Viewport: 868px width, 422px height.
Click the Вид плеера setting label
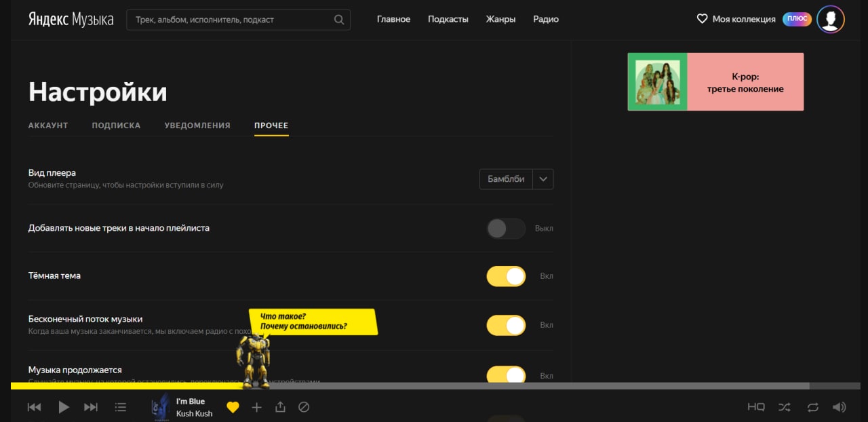coord(52,173)
